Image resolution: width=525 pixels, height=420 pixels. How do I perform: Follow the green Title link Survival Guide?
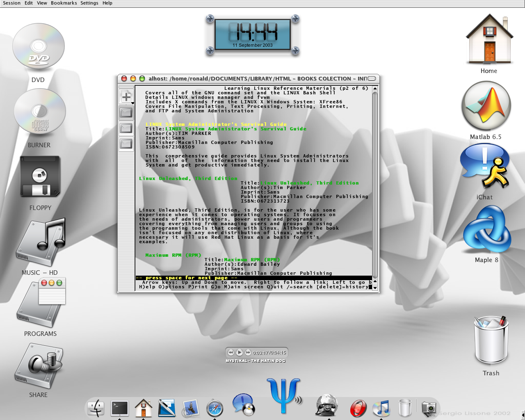click(236, 129)
